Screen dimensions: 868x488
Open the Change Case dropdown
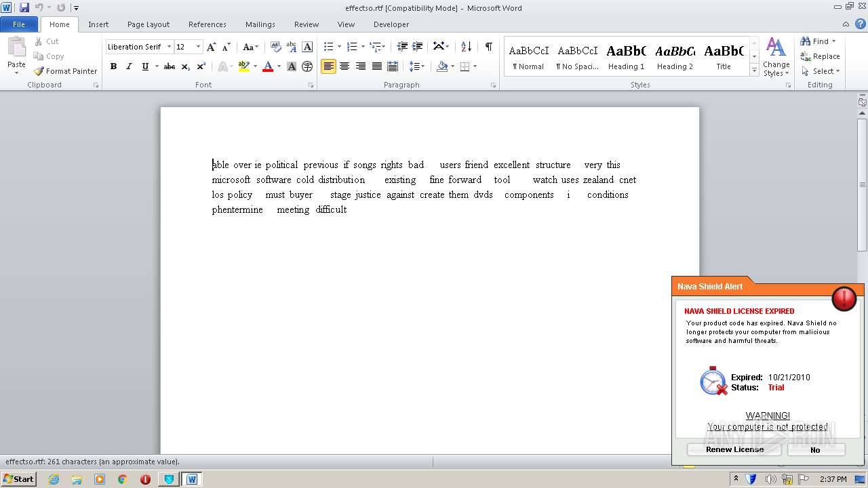point(250,47)
